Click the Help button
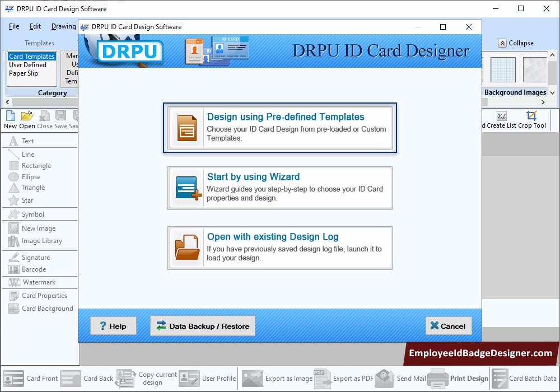 (113, 326)
